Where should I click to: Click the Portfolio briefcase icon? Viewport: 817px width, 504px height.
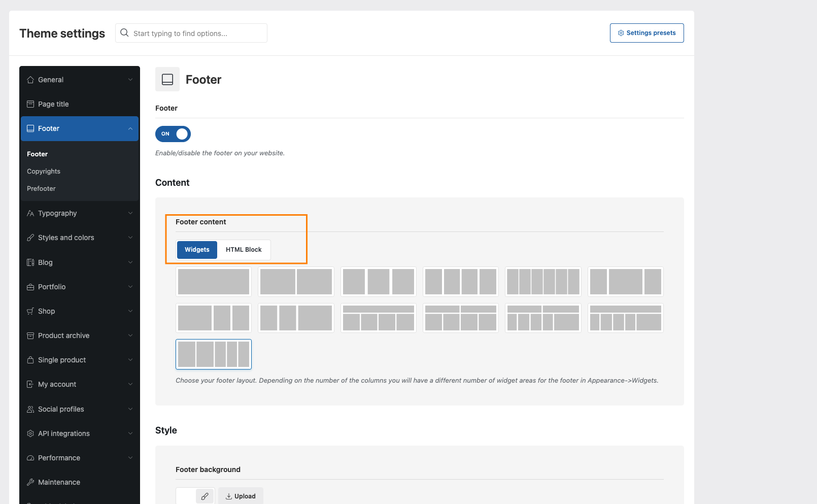[30, 287]
